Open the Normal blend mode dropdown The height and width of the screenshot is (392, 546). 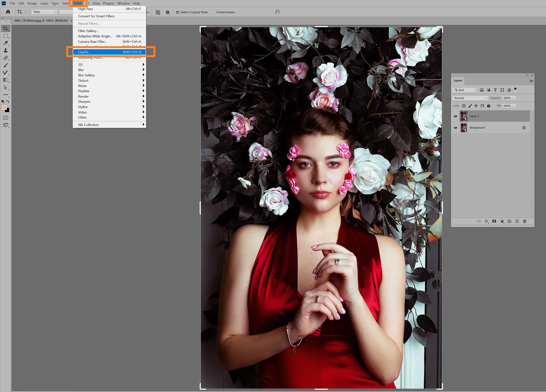tap(470, 98)
